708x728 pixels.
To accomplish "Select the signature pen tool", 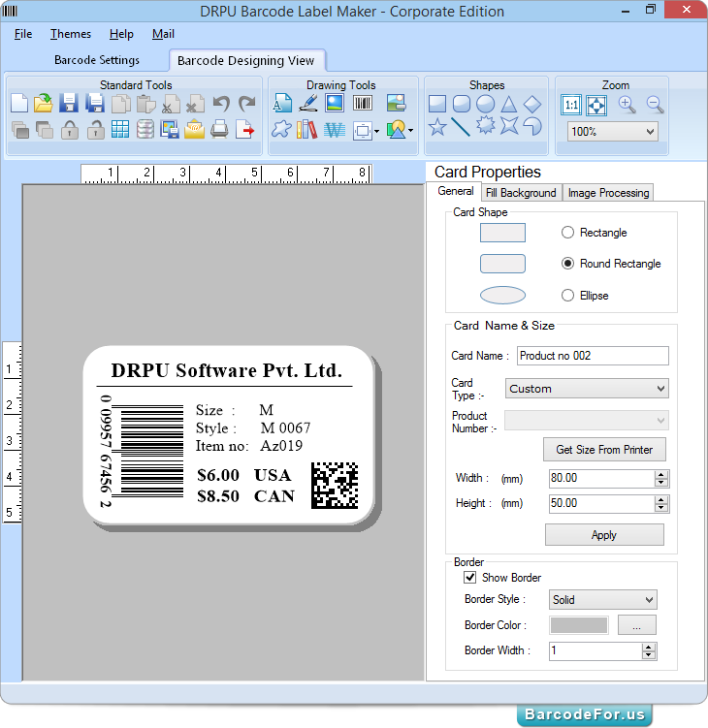I will tap(308, 103).
